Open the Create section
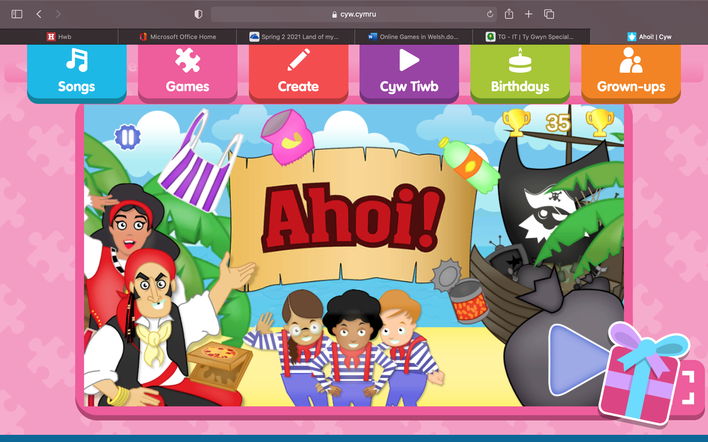This screenshot has height=442, width=708. tap(298, 72)
